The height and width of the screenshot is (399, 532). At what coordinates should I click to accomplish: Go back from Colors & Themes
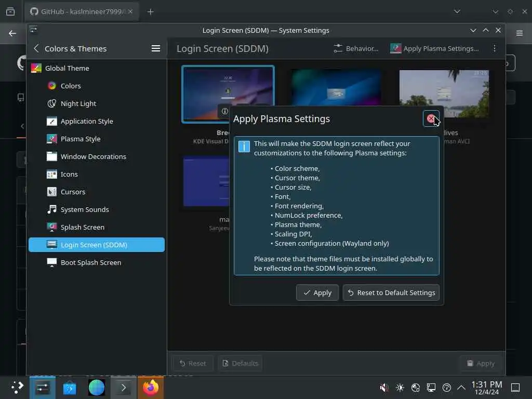[x=36, y=48]
